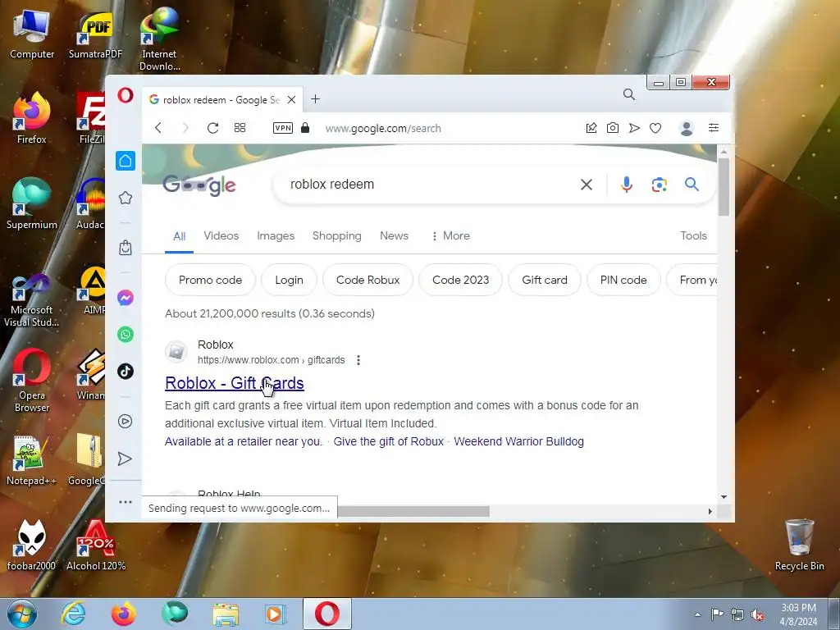This screenshot has width=840, height=630.
Task: Click the share/edit page icon
Action: [x=591, y=128]
